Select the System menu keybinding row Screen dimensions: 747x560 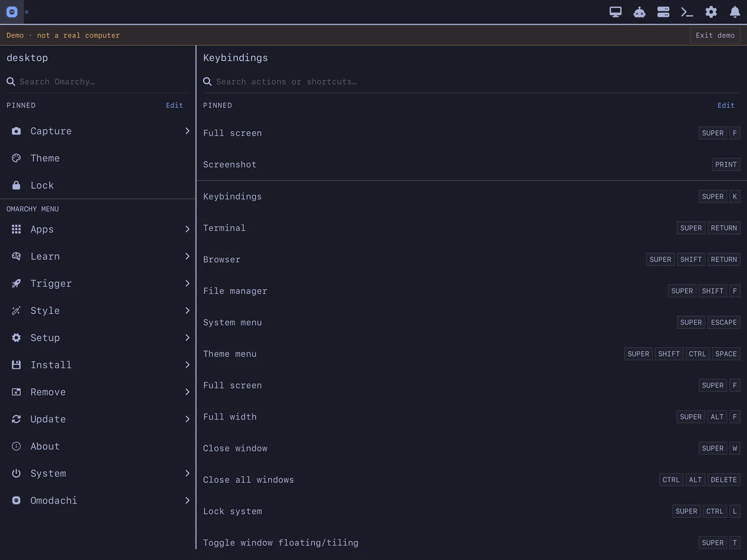472,322
